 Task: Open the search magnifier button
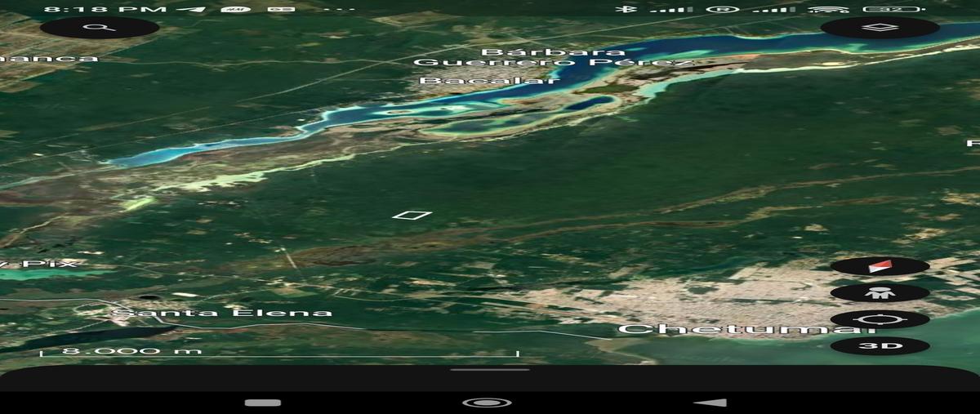[x=100, y=28]
